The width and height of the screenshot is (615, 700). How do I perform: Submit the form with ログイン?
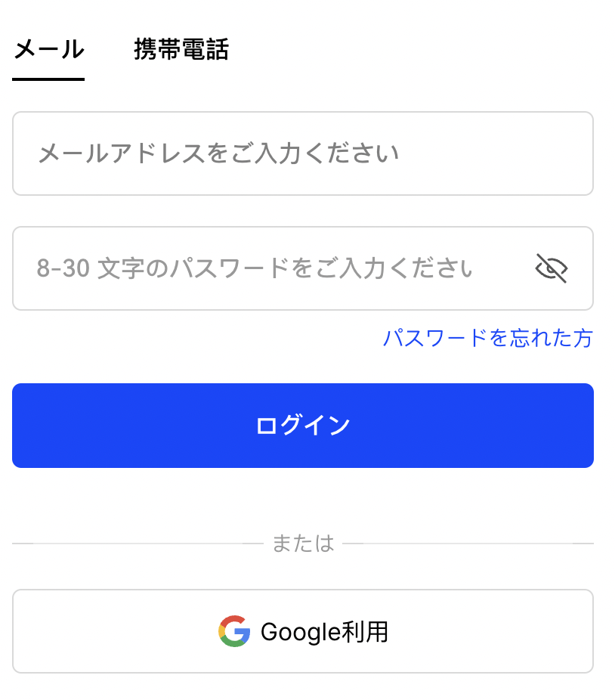[x=303, y=426]
